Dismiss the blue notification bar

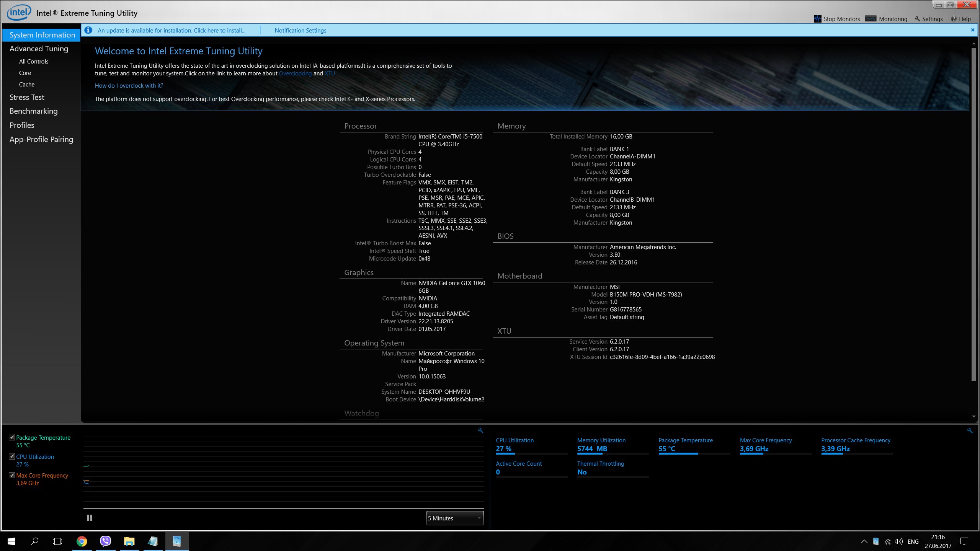[x=972, y=30]
